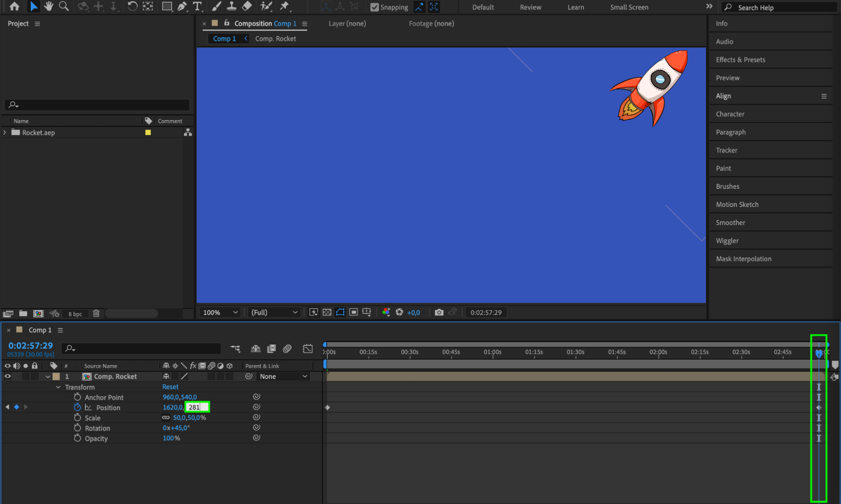Screen dimensions: 841x504
Task: Open the Effects & Presets panel
Action: coord(740,60)
